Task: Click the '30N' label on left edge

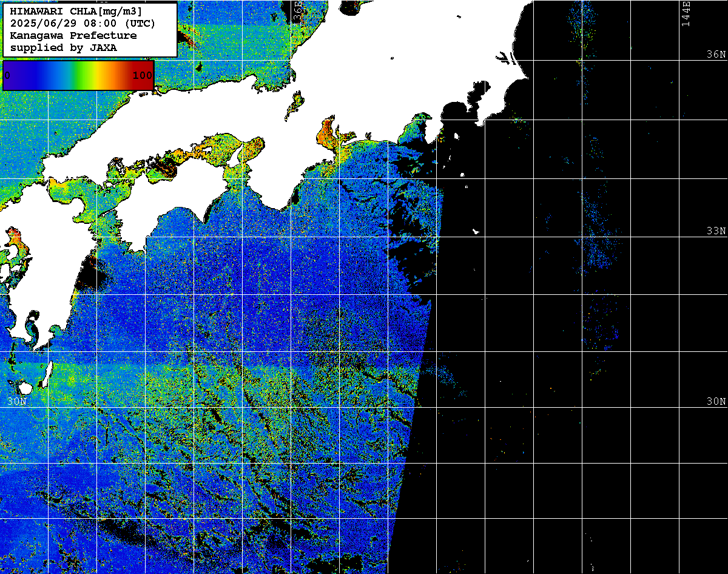Action: [x=18, y=402]
